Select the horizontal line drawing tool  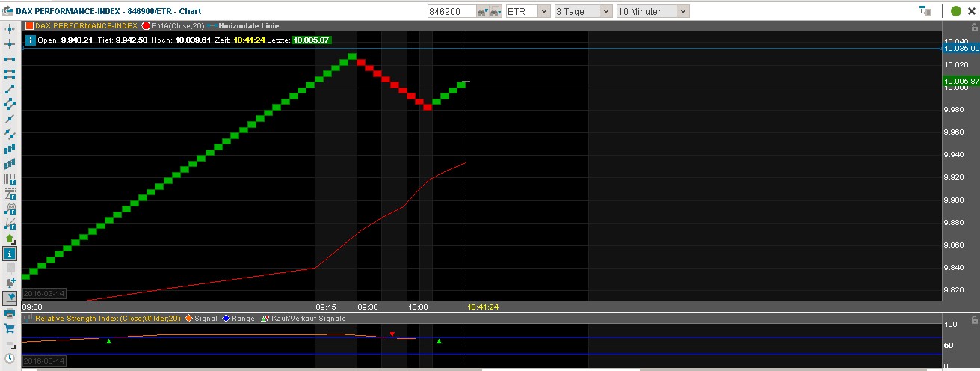click(10, 58)
